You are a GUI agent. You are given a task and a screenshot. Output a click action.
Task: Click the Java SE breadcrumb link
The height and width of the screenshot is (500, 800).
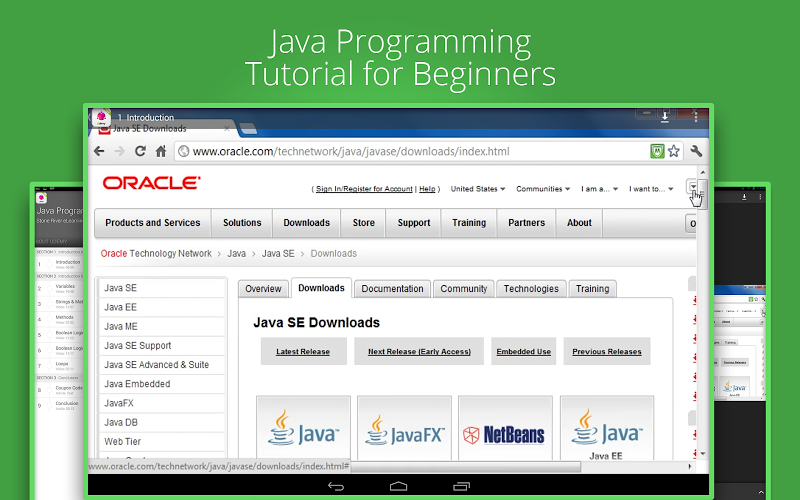(x=278, y=254)
